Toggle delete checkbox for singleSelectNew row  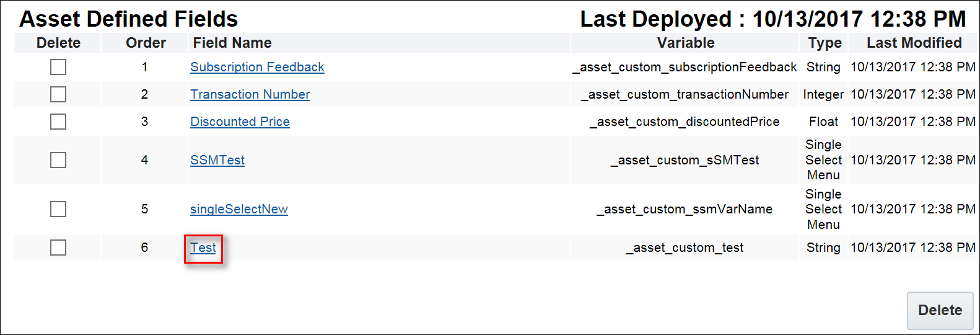(x=58, y=209)
